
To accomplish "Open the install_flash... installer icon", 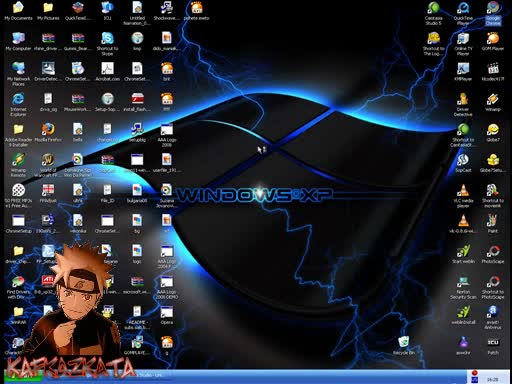I will click(x=137, y=102).
